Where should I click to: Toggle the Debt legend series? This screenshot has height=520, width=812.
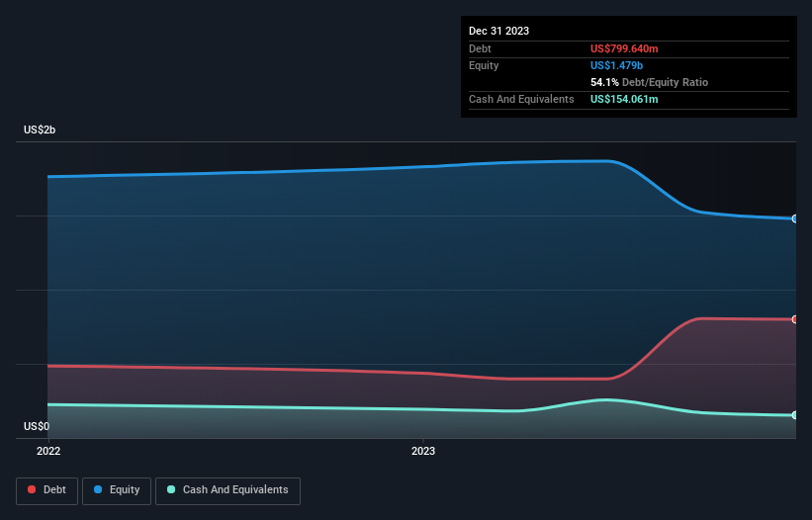click(x=46, y=490)
